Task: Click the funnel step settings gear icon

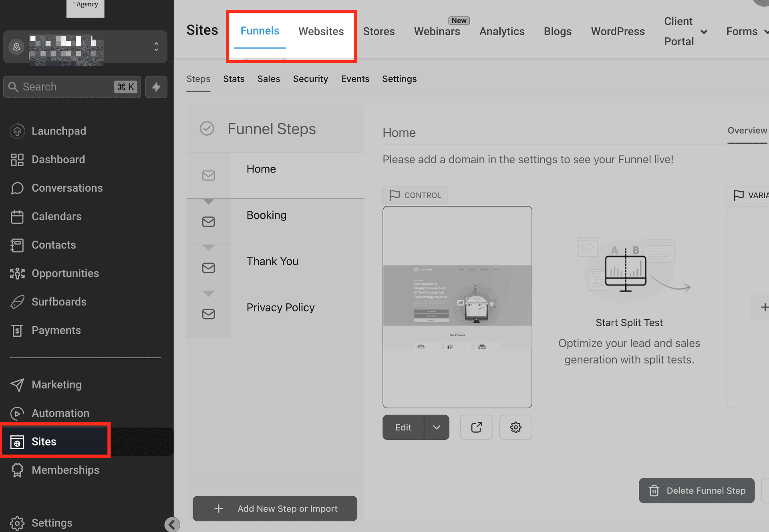Action: point(515,427)
